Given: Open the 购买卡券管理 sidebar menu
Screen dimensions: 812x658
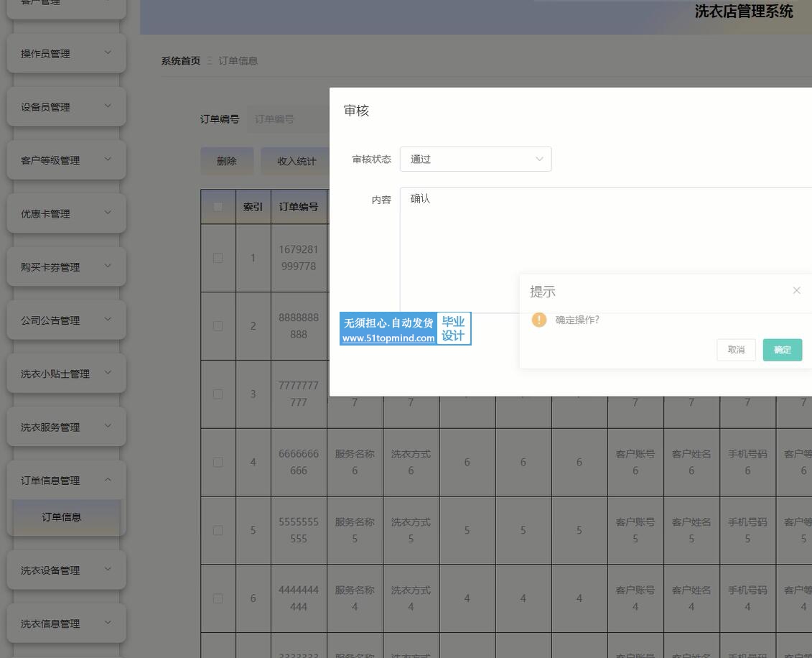Looking at the screenshot, I should [66, 267].
